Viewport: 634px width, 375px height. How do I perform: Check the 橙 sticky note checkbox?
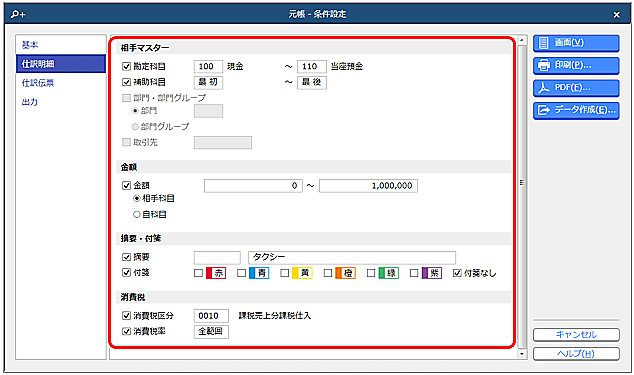pos(328,273)
